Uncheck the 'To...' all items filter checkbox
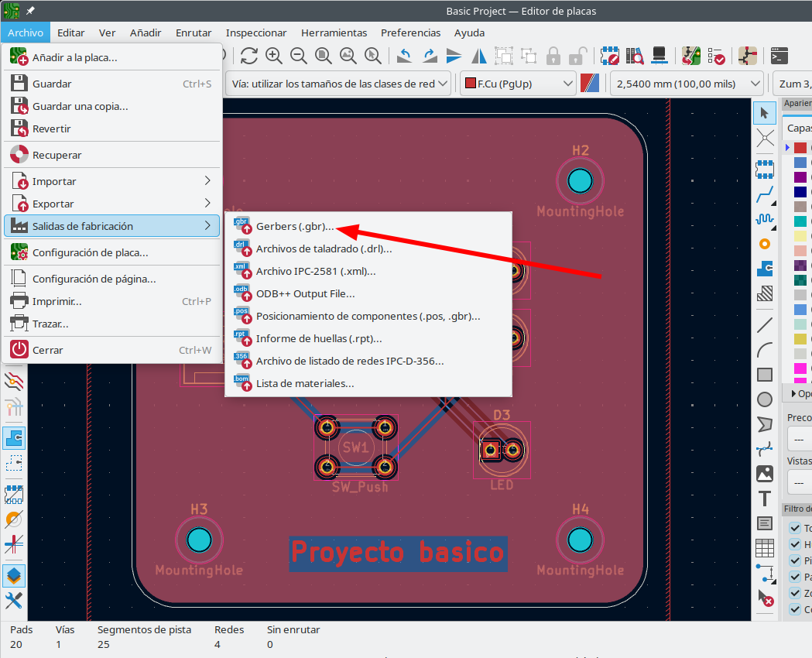Viewport: 812px width, 658px height. pyautogui.click(x=794, y=528)
